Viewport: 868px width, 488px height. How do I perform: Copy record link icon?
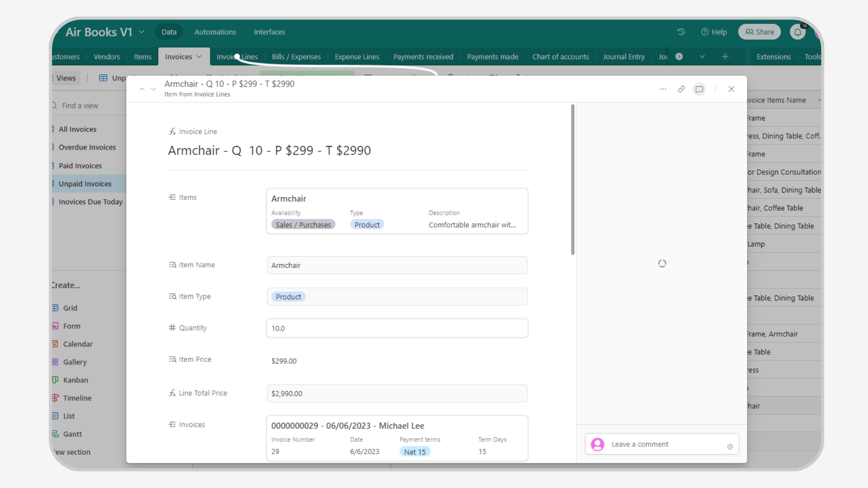(681, 89)
